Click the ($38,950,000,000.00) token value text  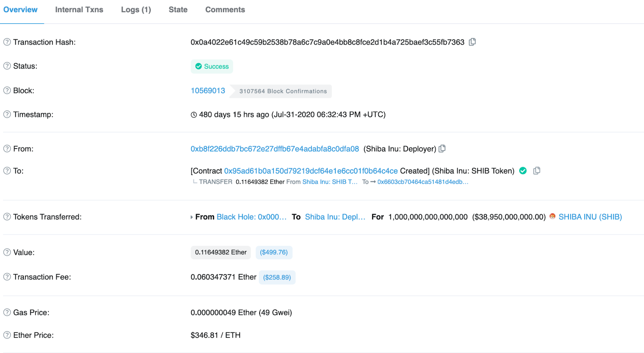pos(509,217)
